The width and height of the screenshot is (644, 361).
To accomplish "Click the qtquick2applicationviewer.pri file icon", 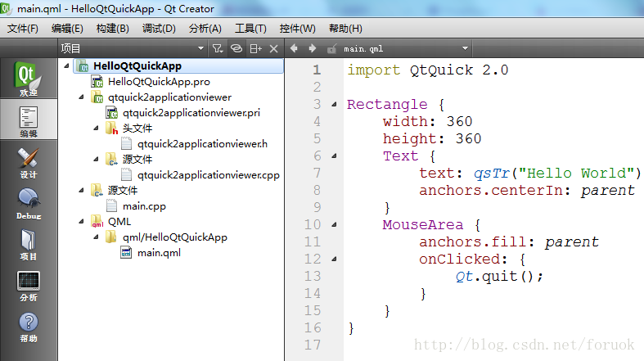I will tap(112, 112).
